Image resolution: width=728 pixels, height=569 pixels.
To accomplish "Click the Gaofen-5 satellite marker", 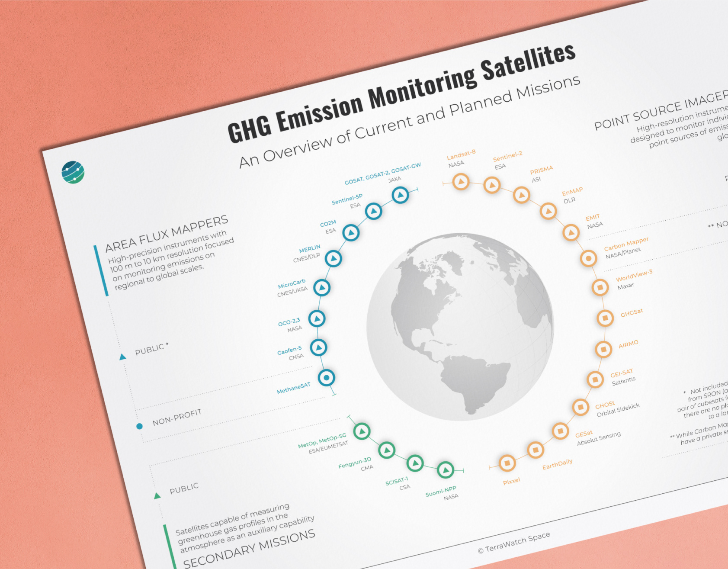I will pyautogui.click(x=319, y=347).
